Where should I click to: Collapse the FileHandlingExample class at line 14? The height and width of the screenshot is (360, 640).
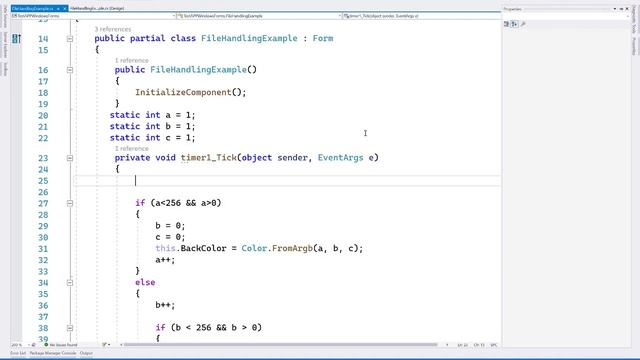(x=70, y=39)
